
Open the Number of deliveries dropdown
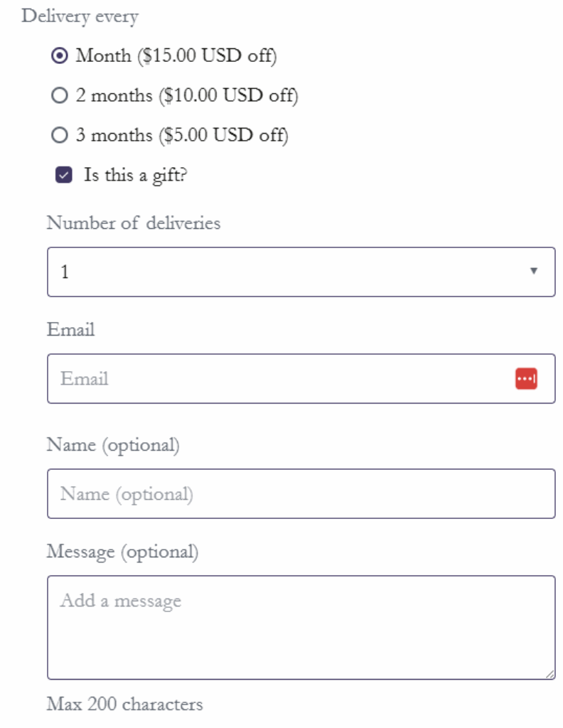[x=284, y=272]
